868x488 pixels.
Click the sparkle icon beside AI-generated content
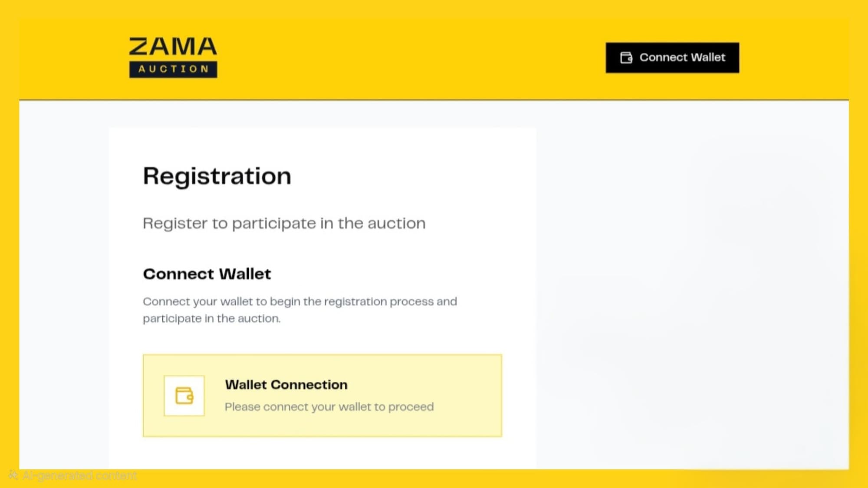point(13,475)
